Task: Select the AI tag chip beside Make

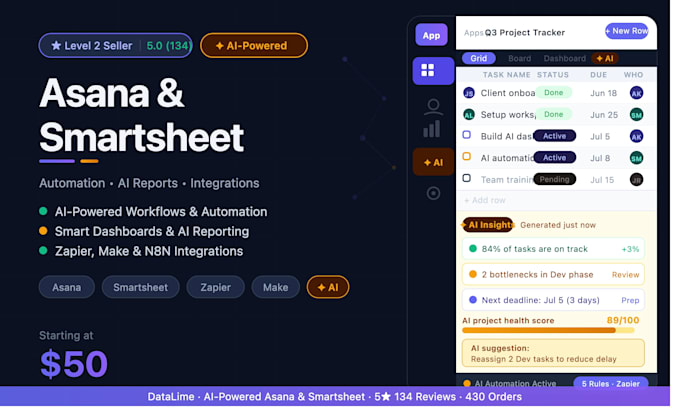Action: (327, 287)
